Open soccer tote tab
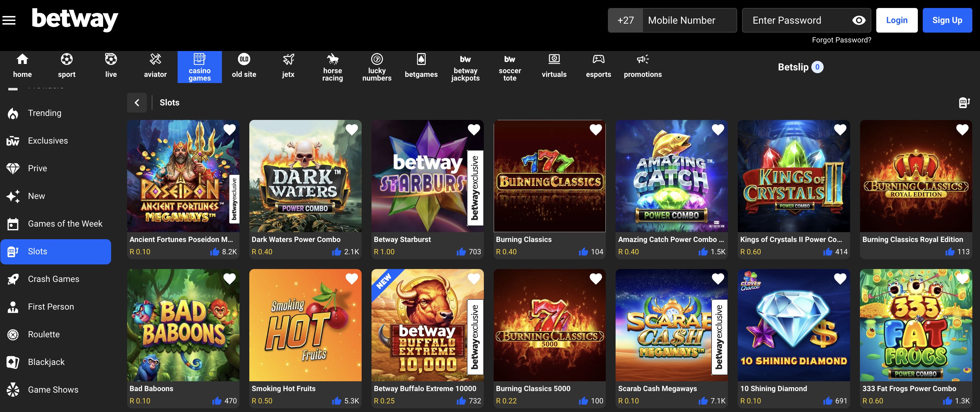 [x=510, y=66]
